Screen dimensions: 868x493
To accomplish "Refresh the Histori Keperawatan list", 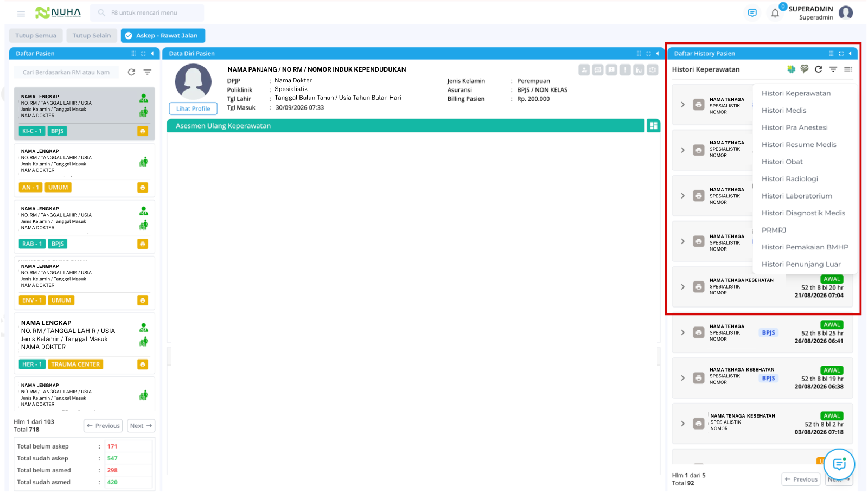I will 818,69.
